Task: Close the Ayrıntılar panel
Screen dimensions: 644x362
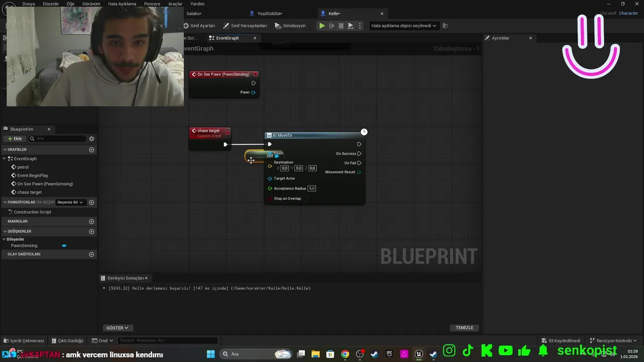Action: (x=530, y=38)
